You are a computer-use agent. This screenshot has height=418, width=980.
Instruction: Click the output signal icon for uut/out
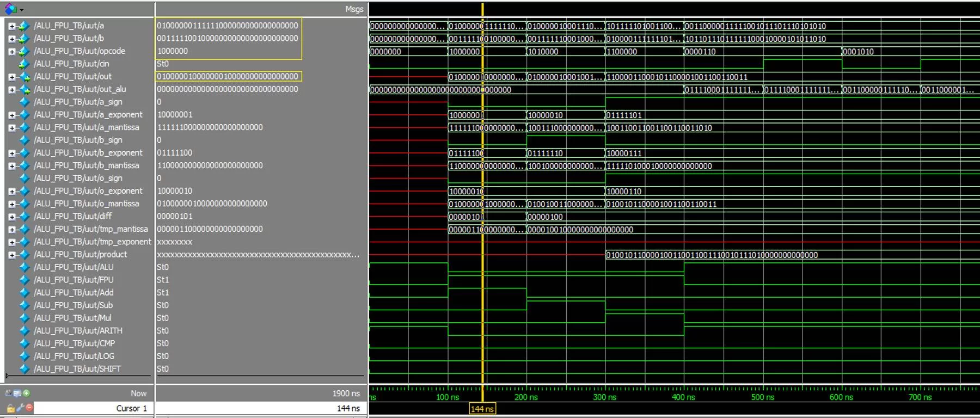[23, 77]
